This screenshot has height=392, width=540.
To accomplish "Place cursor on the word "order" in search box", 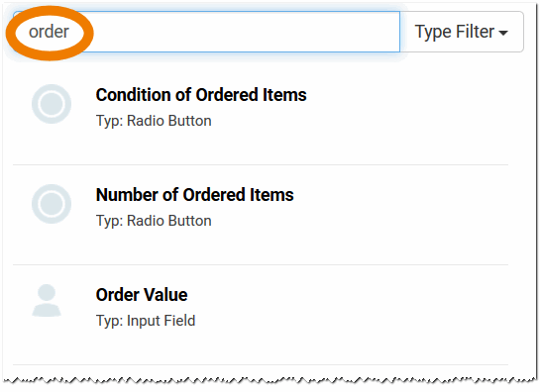I will 49,32.
